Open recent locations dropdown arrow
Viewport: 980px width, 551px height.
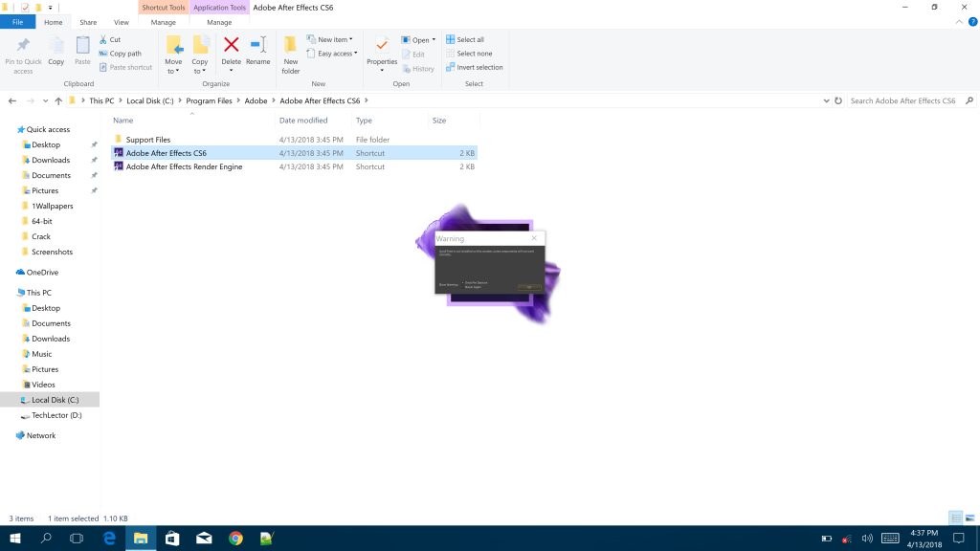tap(45, 100)
